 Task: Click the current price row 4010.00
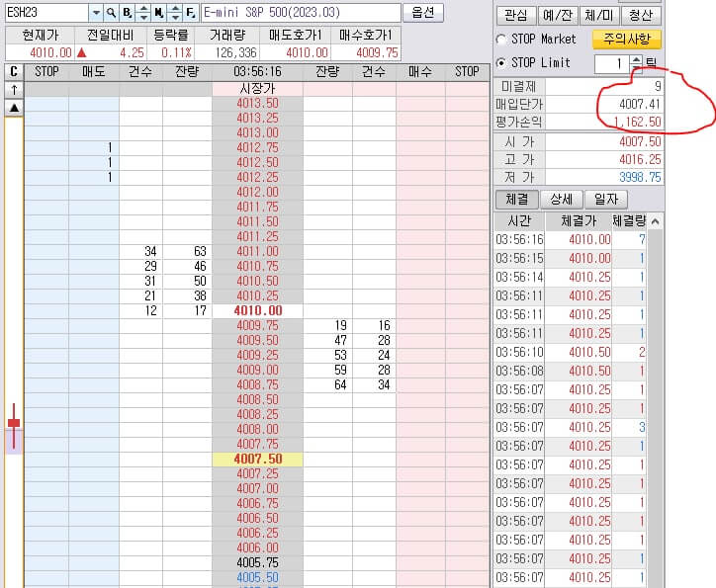point(257,311)
